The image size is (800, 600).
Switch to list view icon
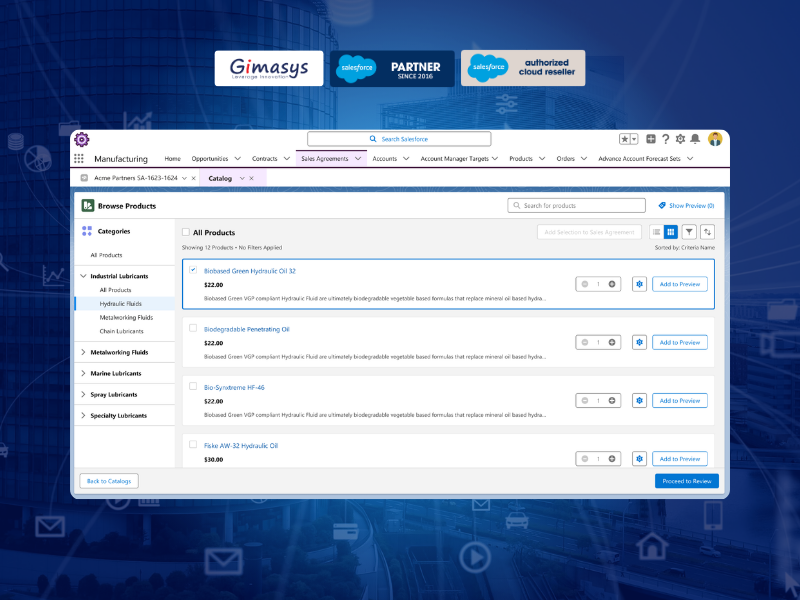[x=657, y=232]
